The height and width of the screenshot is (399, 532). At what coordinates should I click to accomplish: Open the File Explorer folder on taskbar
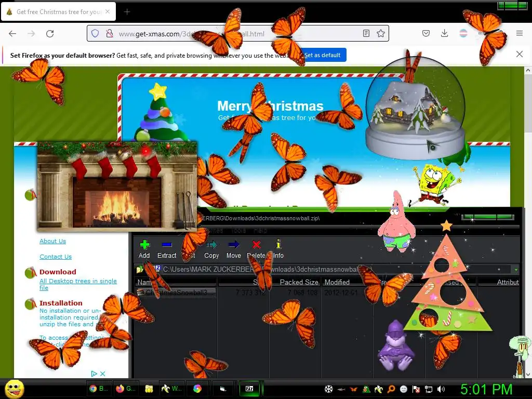pyautogui.click(x=149, y=389)
